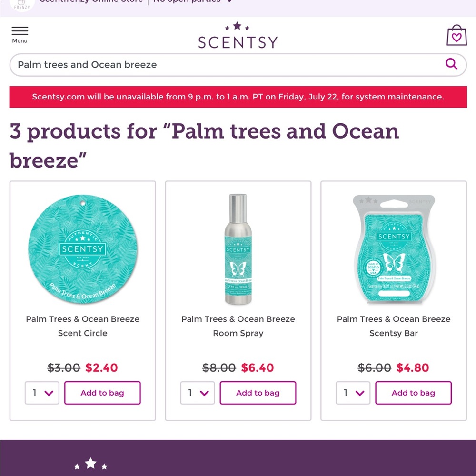
Task: Click the search magnifier icon
Action: click(451, 64)
